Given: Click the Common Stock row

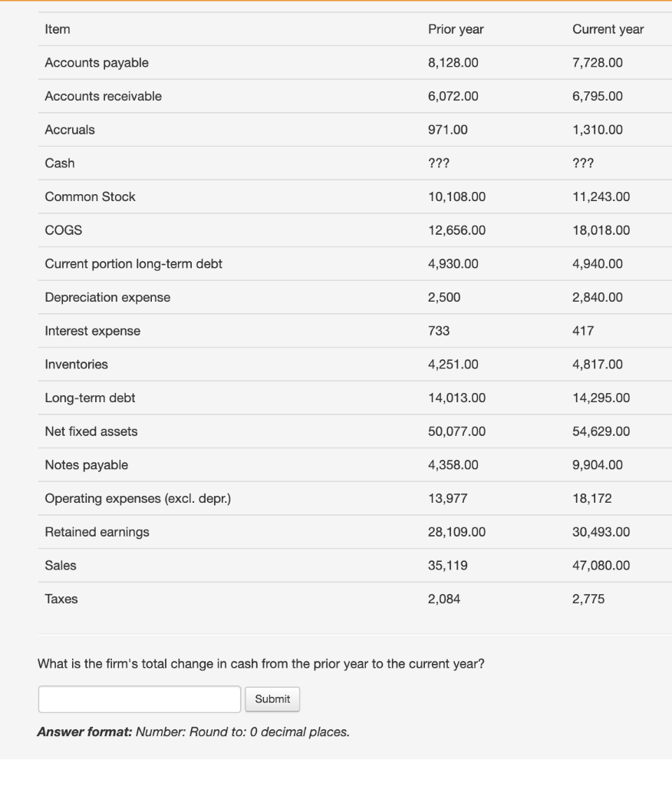Looking at the screenshot, I should coord(90,196).
